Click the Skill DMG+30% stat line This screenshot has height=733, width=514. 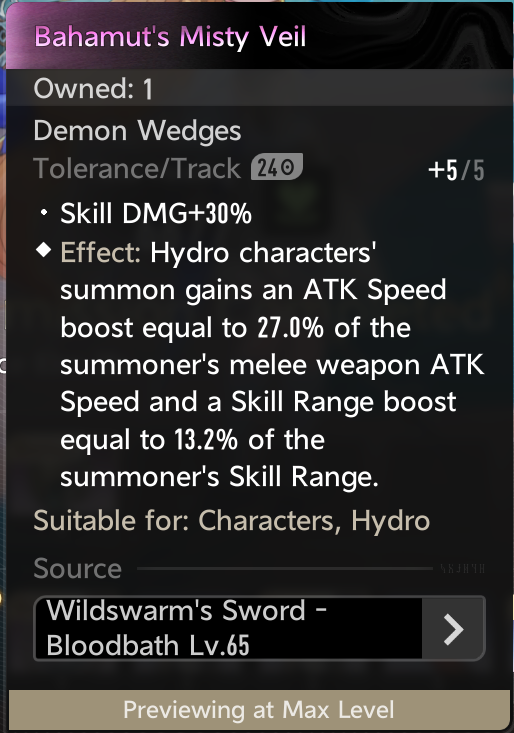[x=156, y=213]
